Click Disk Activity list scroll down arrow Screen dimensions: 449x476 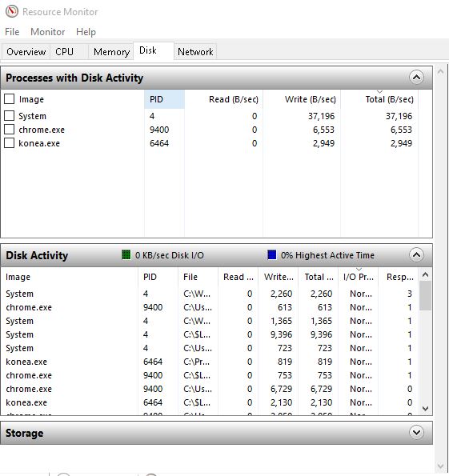point(425,408)
